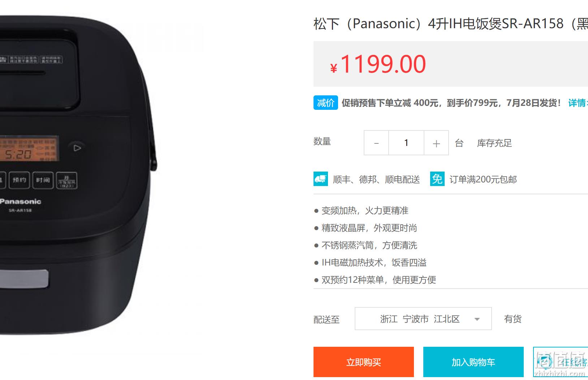The width and height of the screenshot is (588, 380).
Task: Click the 预约 button on the rice cooker image
Action: tap(20, 180)
